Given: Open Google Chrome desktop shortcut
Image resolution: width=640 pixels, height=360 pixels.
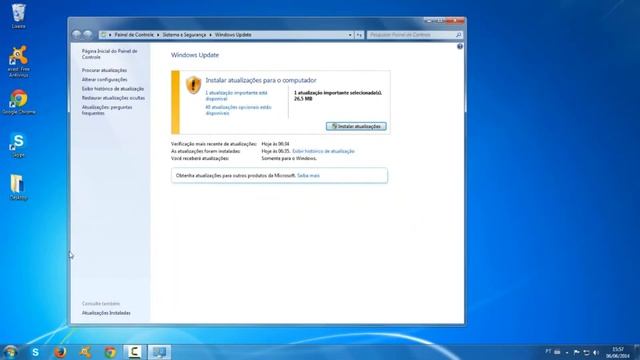Looking at the screenshot, I should click(18, 102).
